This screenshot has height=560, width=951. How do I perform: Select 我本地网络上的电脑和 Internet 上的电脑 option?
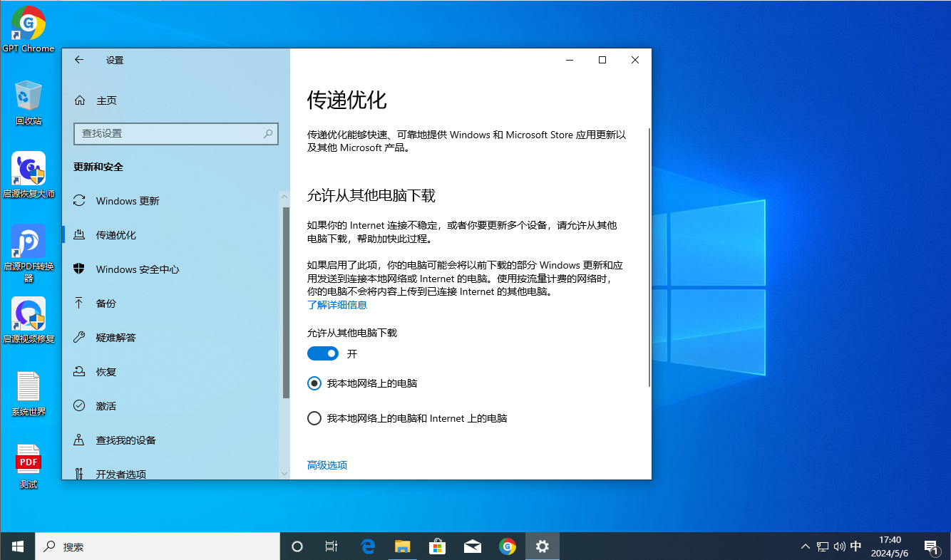click(407, 418)
